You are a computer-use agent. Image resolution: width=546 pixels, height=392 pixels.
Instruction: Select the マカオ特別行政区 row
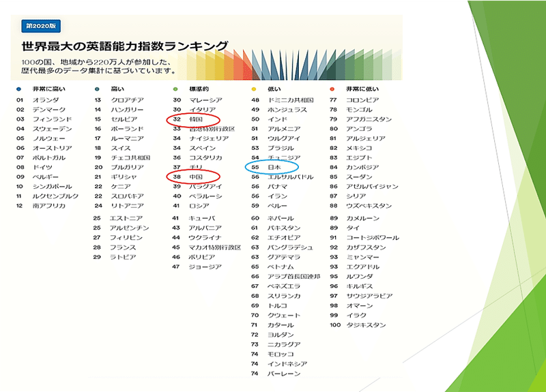point(207,247)
